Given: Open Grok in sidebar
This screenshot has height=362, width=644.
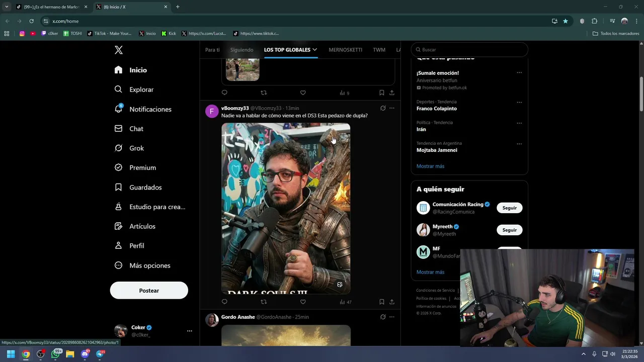Looking at the screenshot, I should [x=129, y=148].
